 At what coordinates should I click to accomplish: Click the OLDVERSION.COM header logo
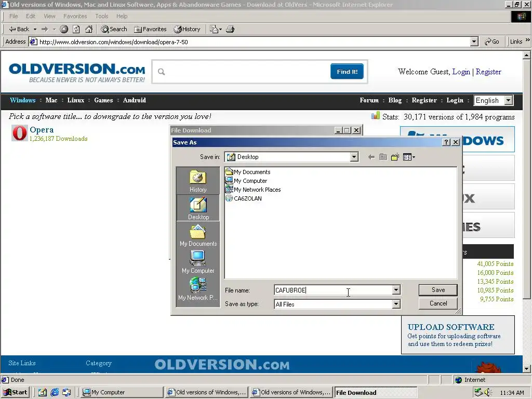(77, 73)
